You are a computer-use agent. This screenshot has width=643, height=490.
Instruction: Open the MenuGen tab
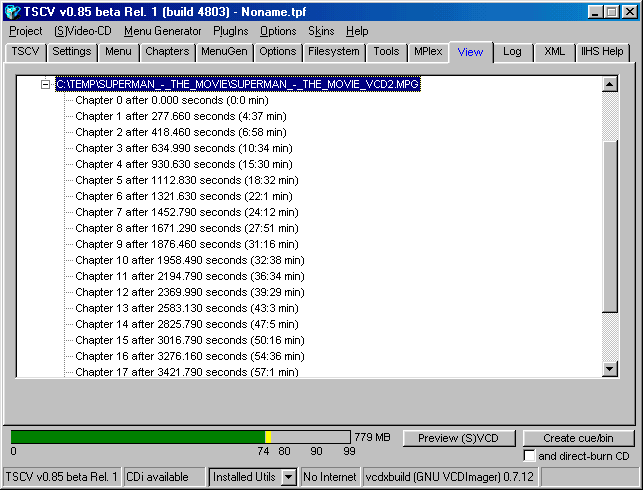click(224, 51)
